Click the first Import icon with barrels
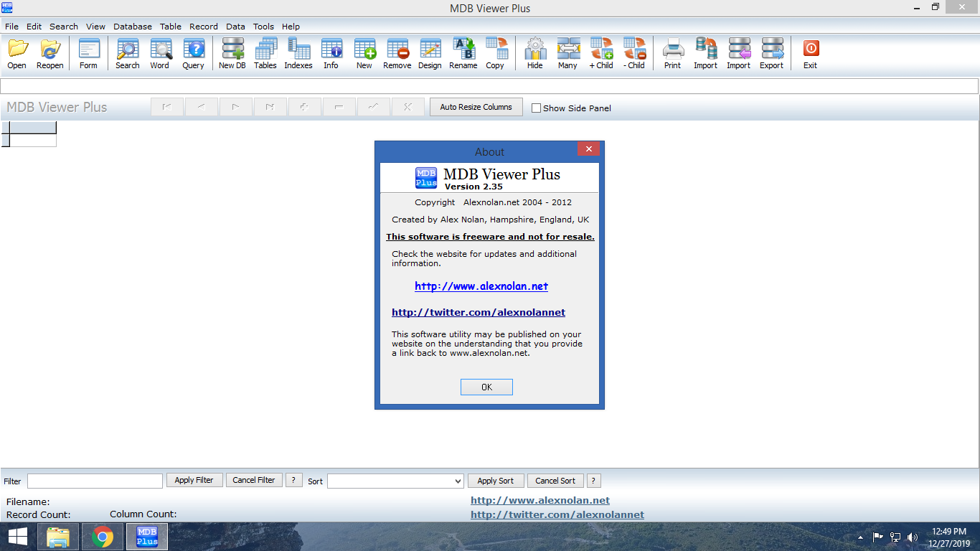 pyautogui.click(x=706, y=49)
